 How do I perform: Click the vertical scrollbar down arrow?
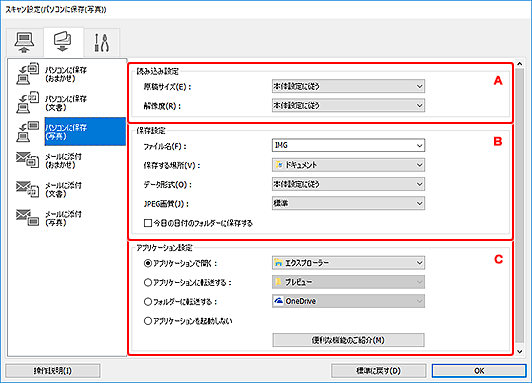[519, 352]
